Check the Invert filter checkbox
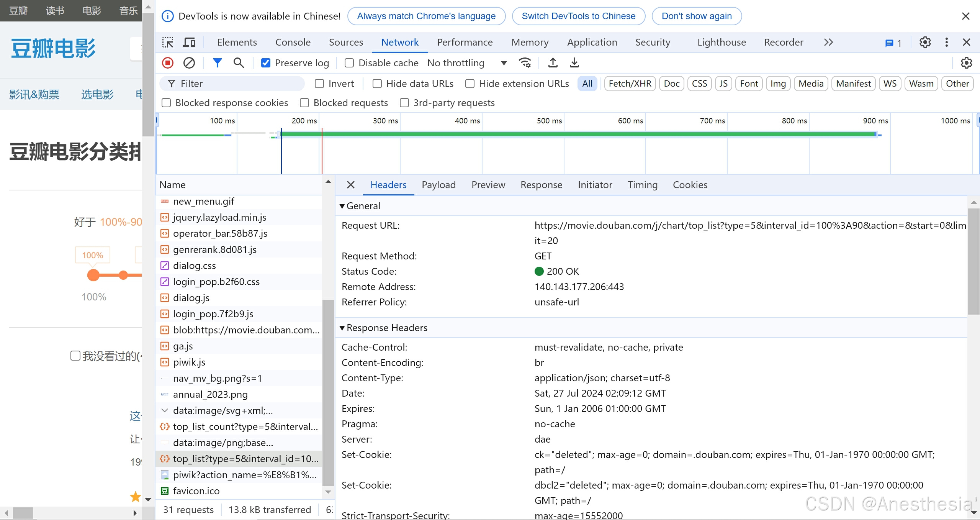Image resolution: width=980 pixels, height=520 pixels. pyautogui.click(x=319, y=84)
